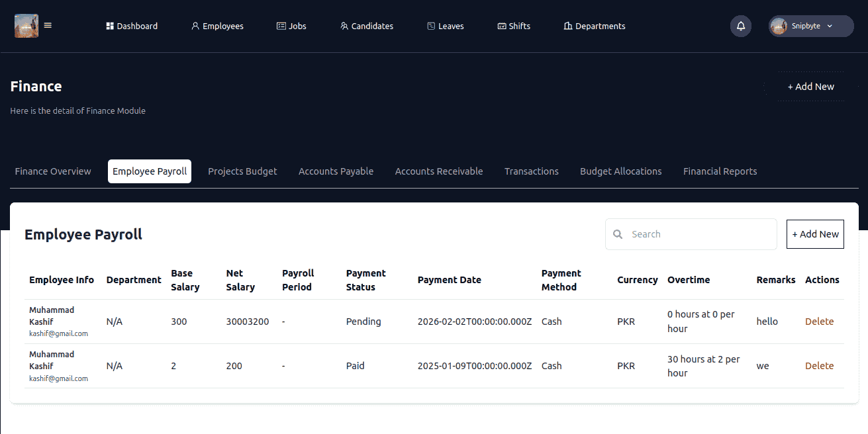Click Payment Date column header
868x434 pixels.
tap(450, 280)
